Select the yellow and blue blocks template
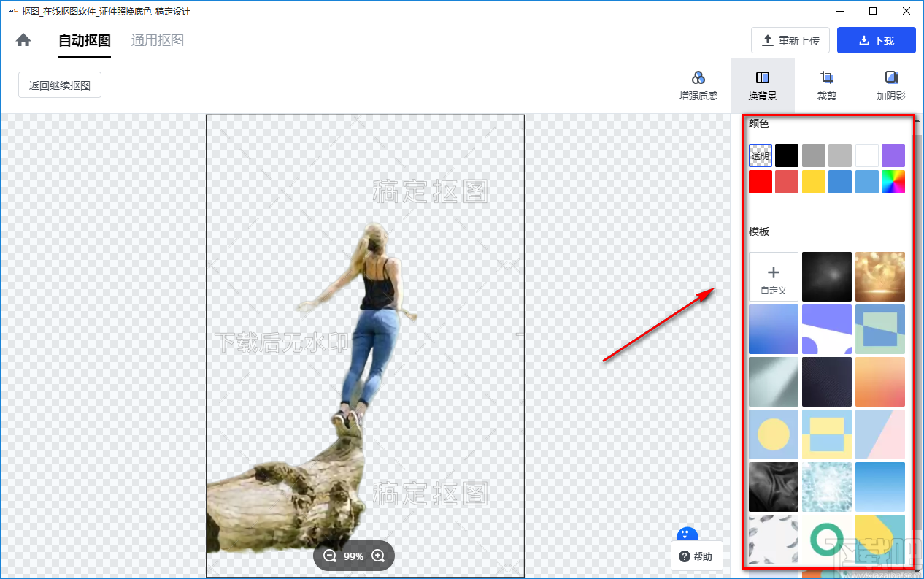This screenshot has height=579, width=924. pos(827,434)
